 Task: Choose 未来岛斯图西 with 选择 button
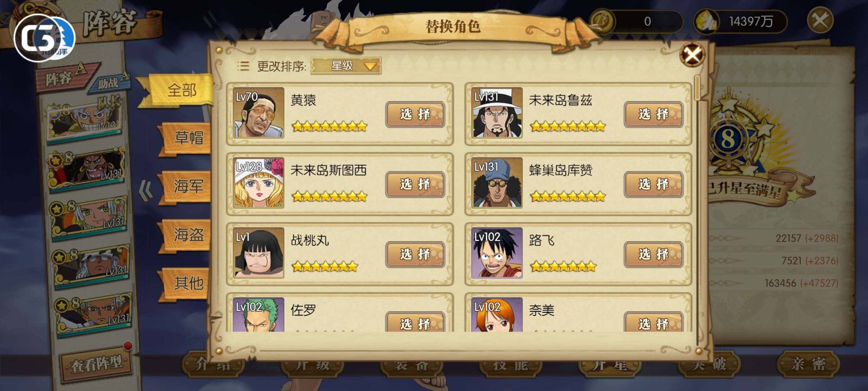(x=415, y=184)
